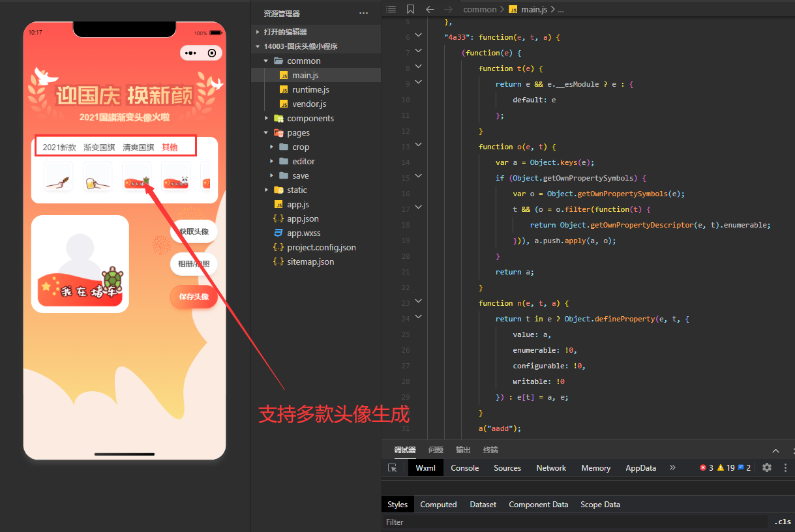Switch to the 终端 panel tab
795x532 pixels.
coord(490,450)
